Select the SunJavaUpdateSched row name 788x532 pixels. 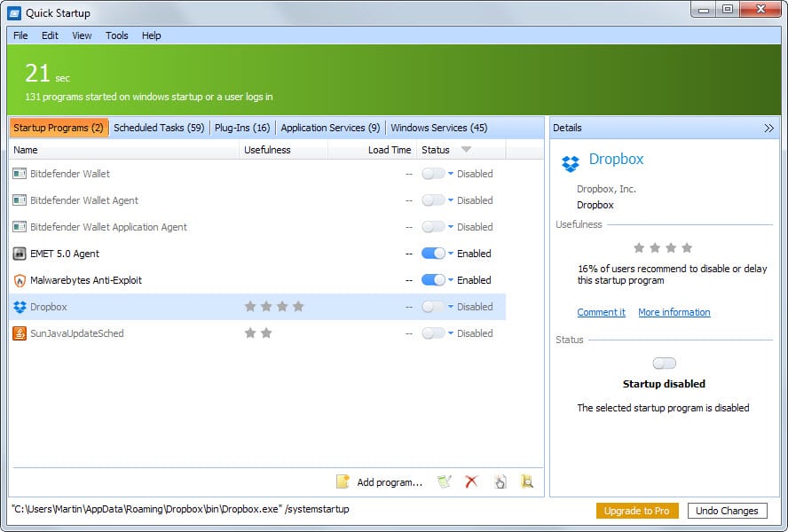(77, 333)
